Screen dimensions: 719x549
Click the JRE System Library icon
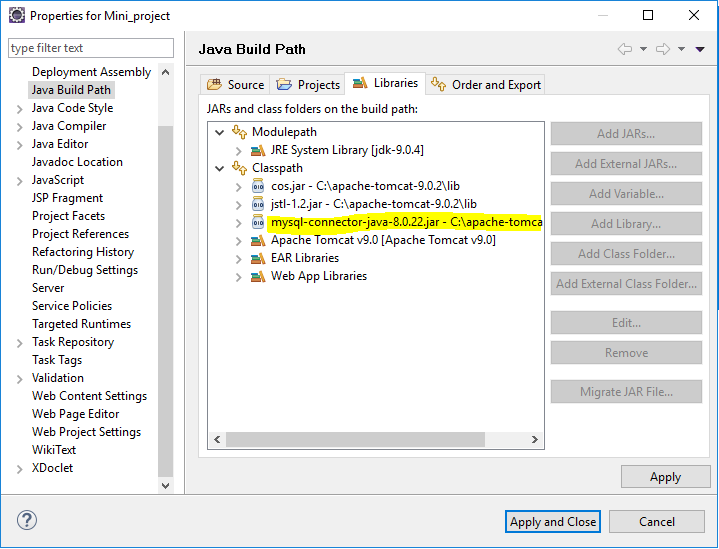258,150
